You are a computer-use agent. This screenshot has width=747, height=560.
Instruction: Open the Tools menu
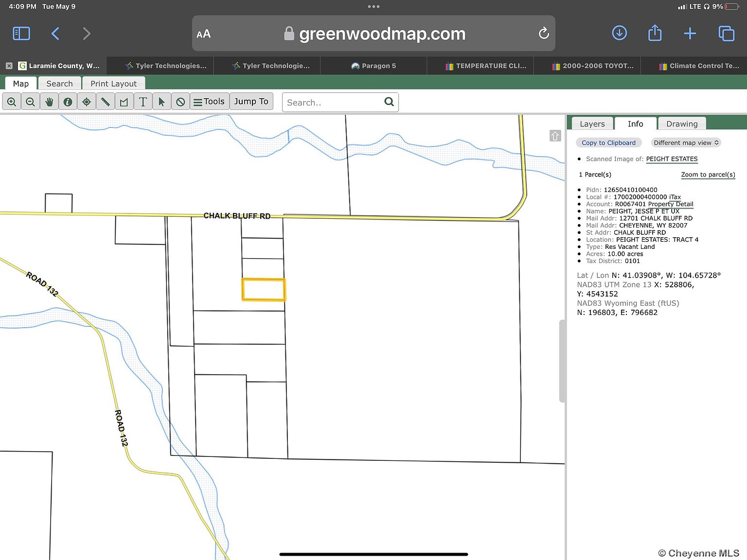tap(209, 101)
